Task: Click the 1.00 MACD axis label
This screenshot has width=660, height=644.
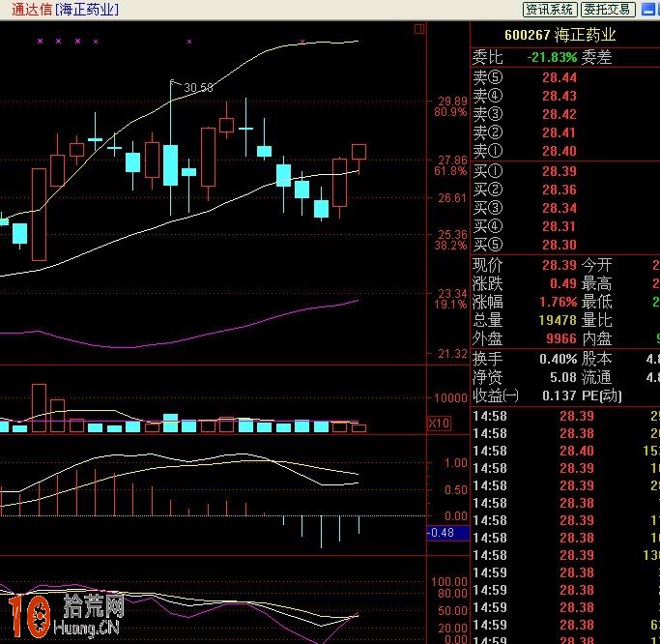Action: 456,463
